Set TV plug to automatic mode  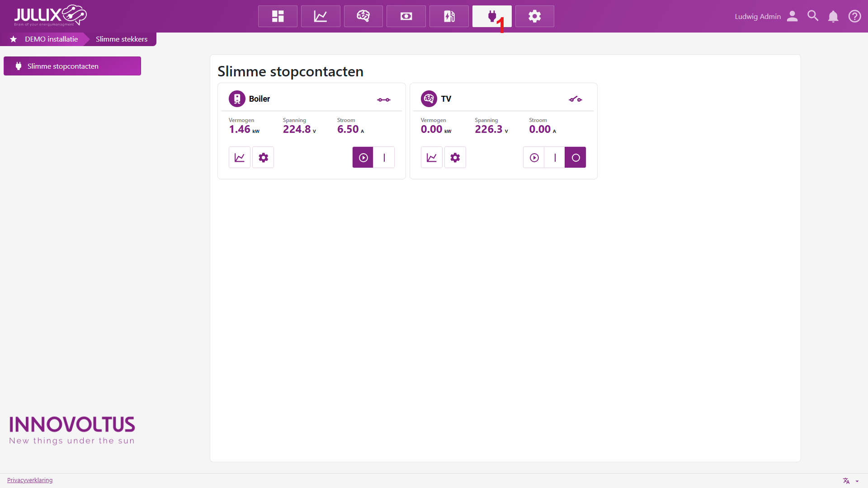tap(534, 158)
